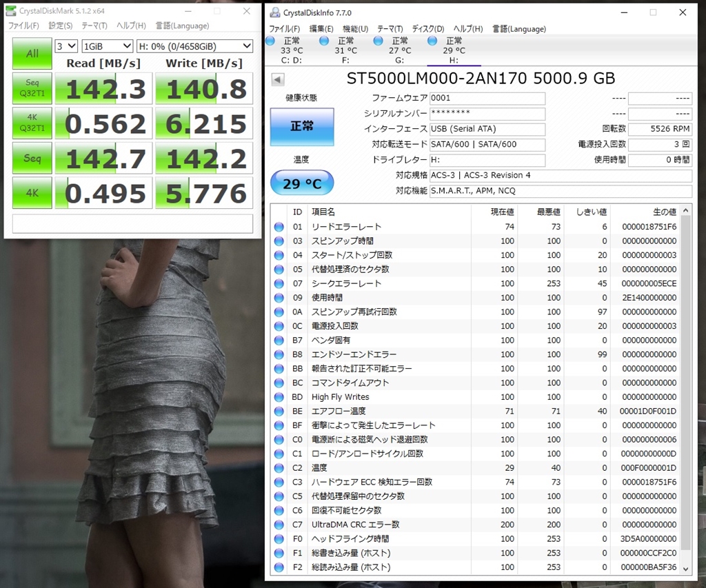Screen dimensions: 706x588
Task: Open the test count dropdown showing 3
Action: tap(66, 46)
